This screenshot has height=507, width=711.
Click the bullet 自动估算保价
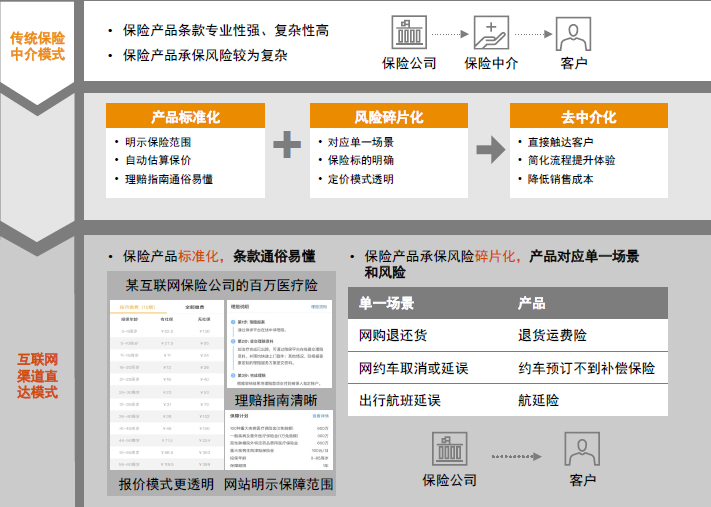click(158, 160)
